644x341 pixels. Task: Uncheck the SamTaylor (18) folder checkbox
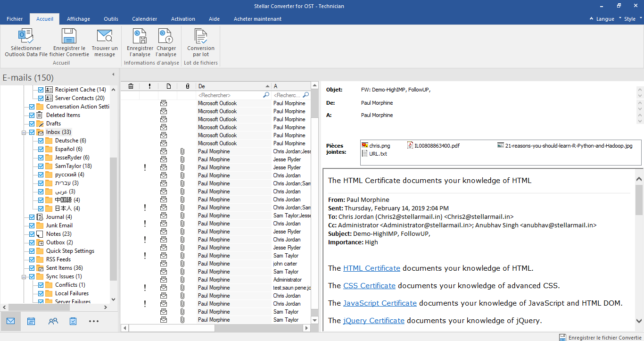tap(41, 166)
